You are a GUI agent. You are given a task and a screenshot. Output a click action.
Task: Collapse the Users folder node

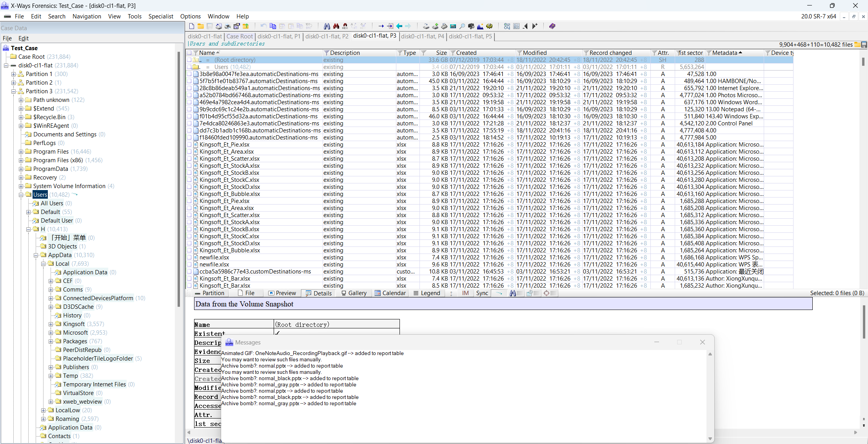tap(21, 195)
